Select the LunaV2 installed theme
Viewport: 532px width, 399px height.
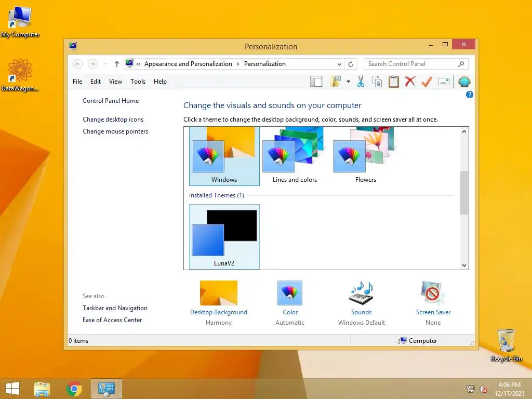[224, 237]
